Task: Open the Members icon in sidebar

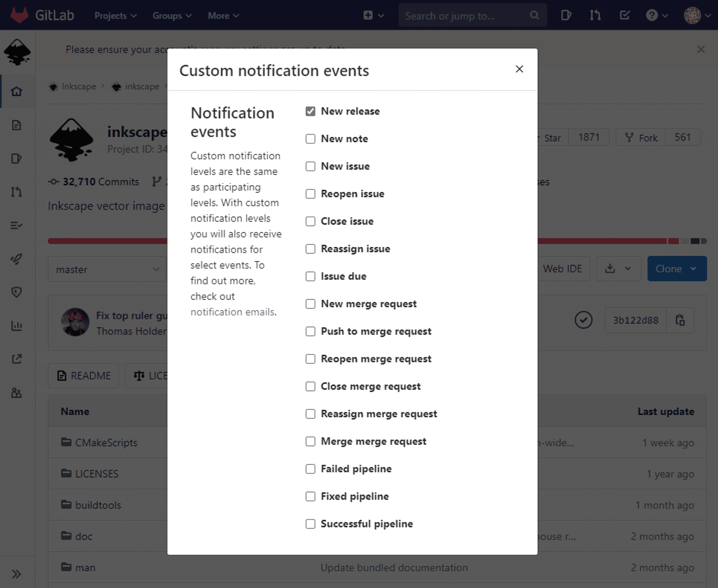Action: [16, 393]
